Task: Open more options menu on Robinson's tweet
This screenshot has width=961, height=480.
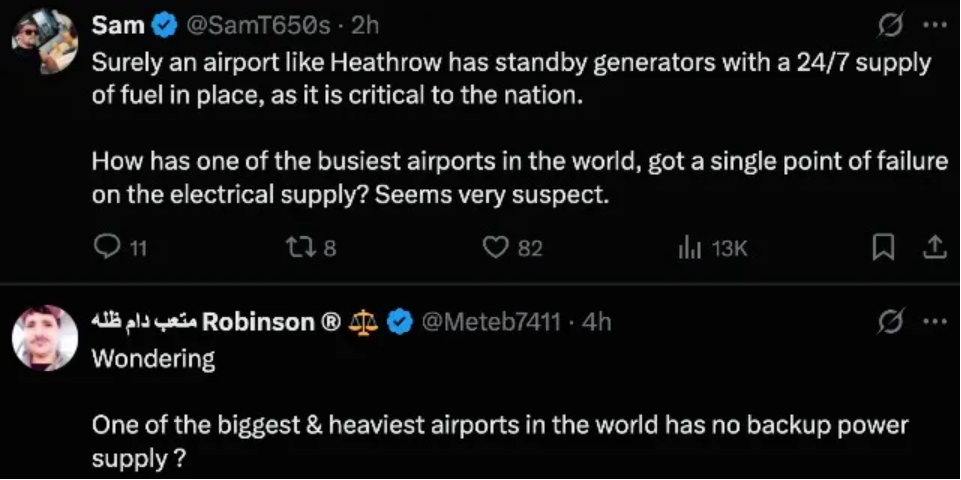Action: click(x=934, y=322)
